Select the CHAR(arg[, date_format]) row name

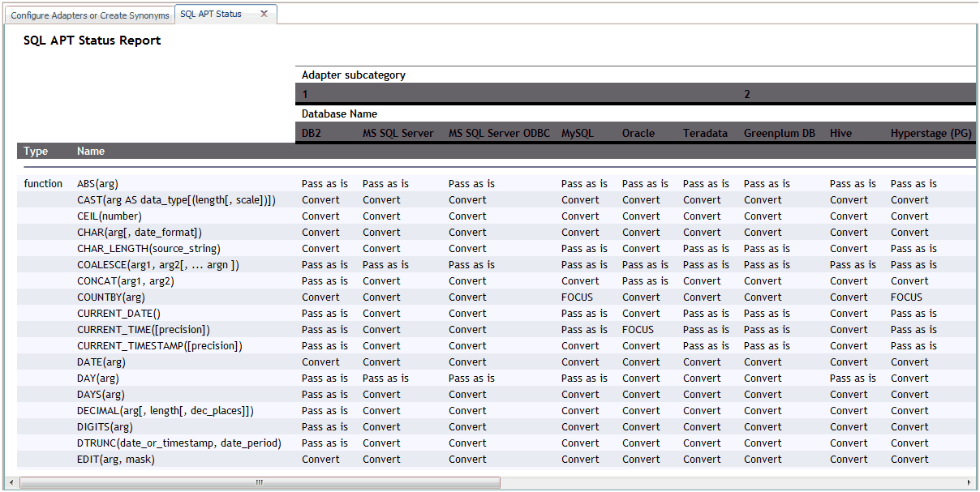tap(140, 232)
